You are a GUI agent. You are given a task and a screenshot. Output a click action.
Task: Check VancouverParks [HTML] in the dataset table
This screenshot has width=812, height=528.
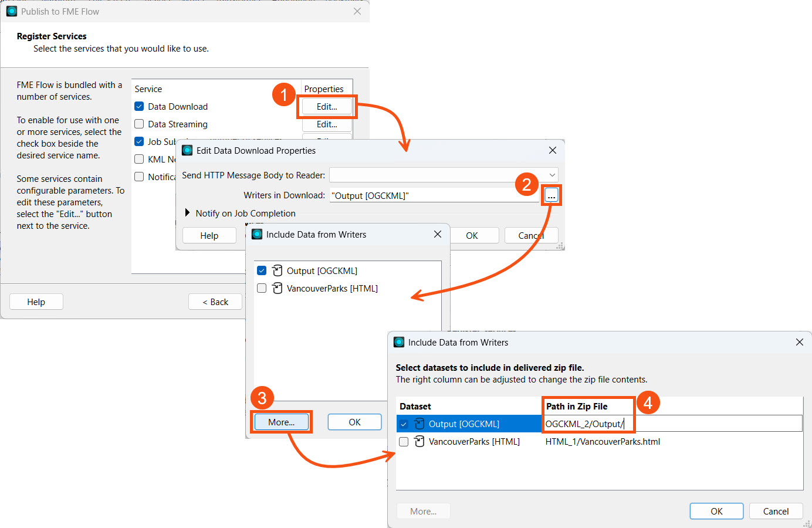[x=404, y=442]
